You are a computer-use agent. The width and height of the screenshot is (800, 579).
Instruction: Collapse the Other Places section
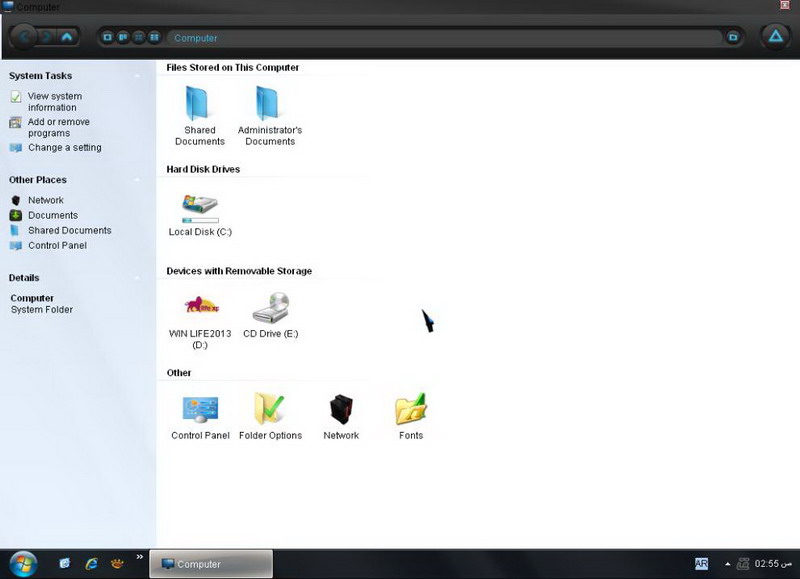(137, 180)
